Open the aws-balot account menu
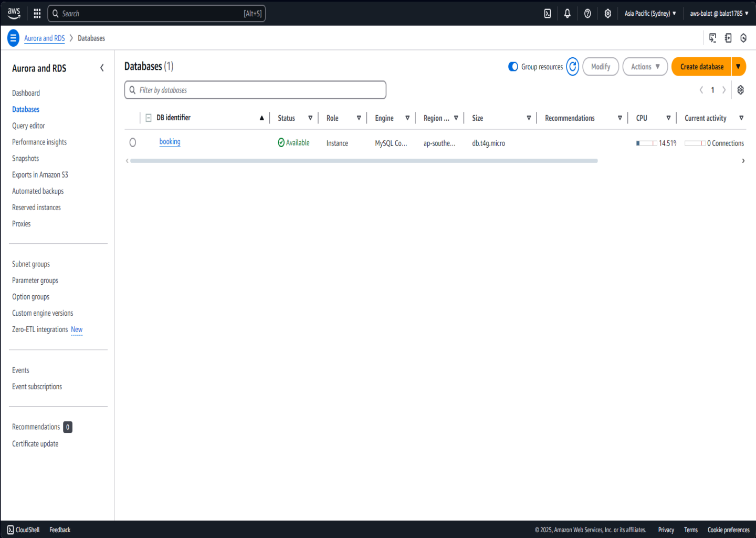This screenshot has height=538, width=756. 719,14
